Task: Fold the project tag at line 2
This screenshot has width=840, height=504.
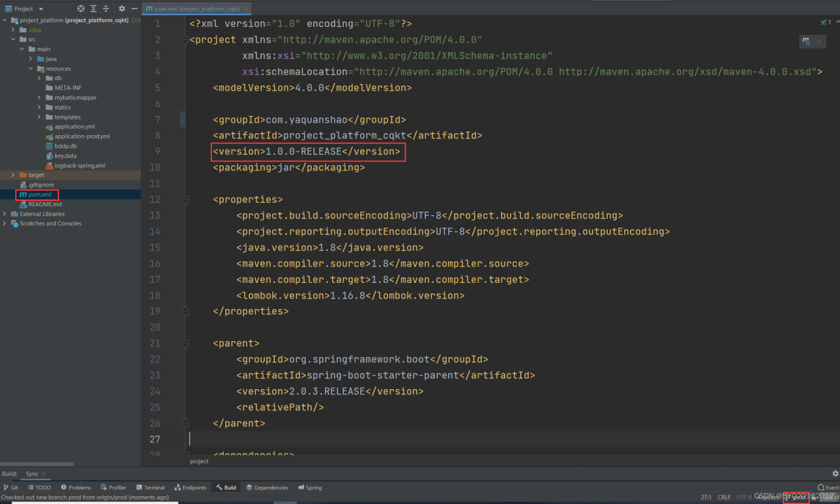Action: [x=185, y=40]
